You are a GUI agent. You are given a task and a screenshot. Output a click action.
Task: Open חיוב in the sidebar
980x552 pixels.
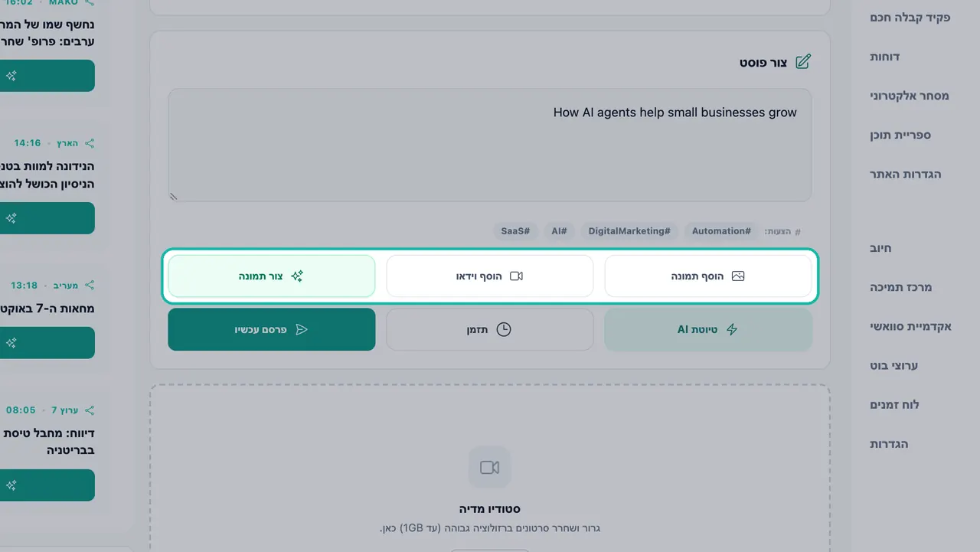tap(881, 248)
